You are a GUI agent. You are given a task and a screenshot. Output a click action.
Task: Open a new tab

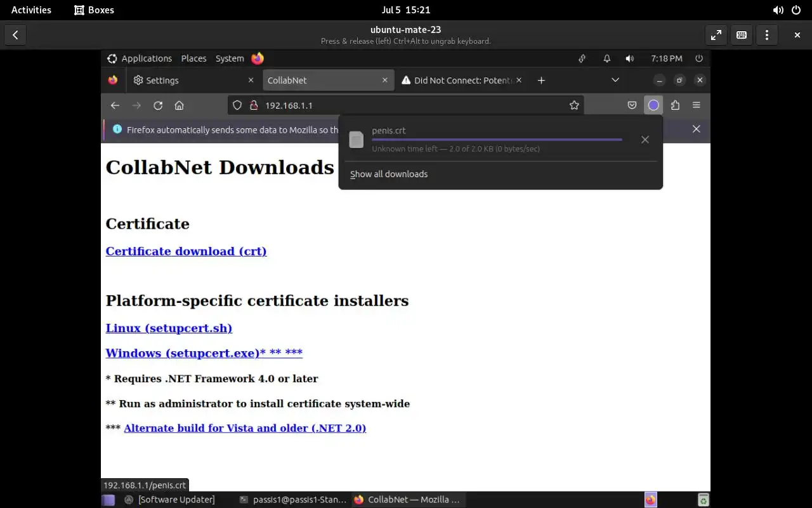[541, 80]
